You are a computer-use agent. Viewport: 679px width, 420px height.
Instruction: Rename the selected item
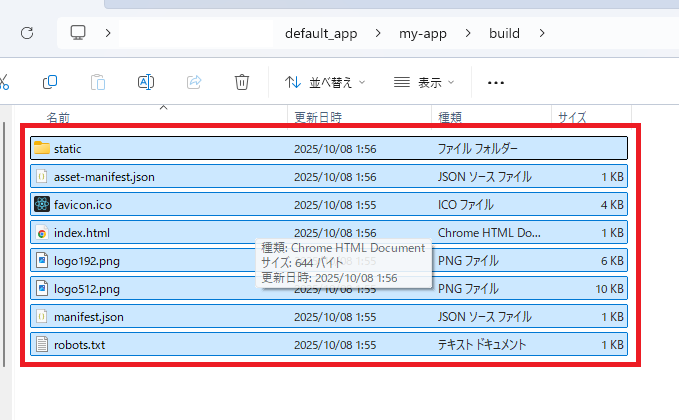[x=146, y=82]
